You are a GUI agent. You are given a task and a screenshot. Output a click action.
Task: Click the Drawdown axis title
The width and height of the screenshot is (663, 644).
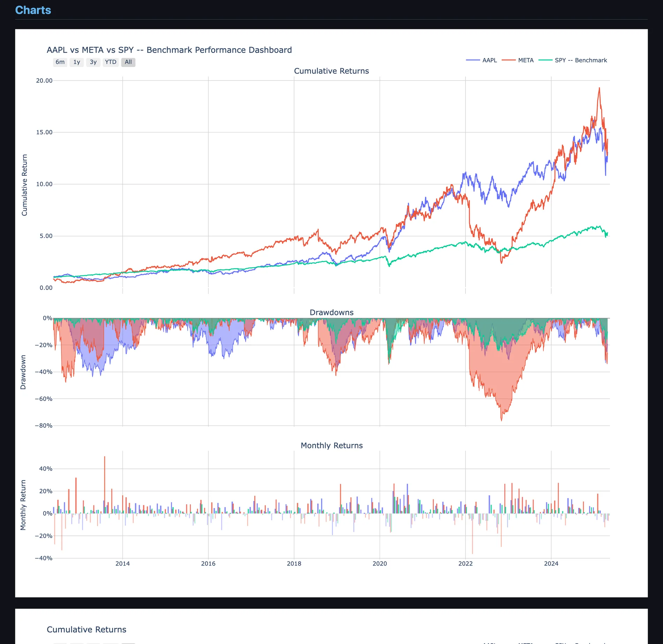[x=23, y=372]
